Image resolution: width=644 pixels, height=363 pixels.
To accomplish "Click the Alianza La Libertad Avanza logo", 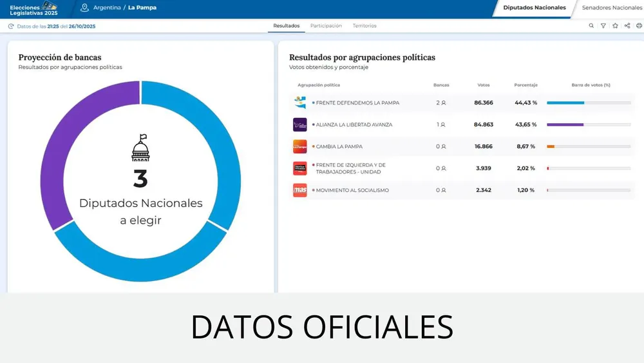I will pos(299,124).
